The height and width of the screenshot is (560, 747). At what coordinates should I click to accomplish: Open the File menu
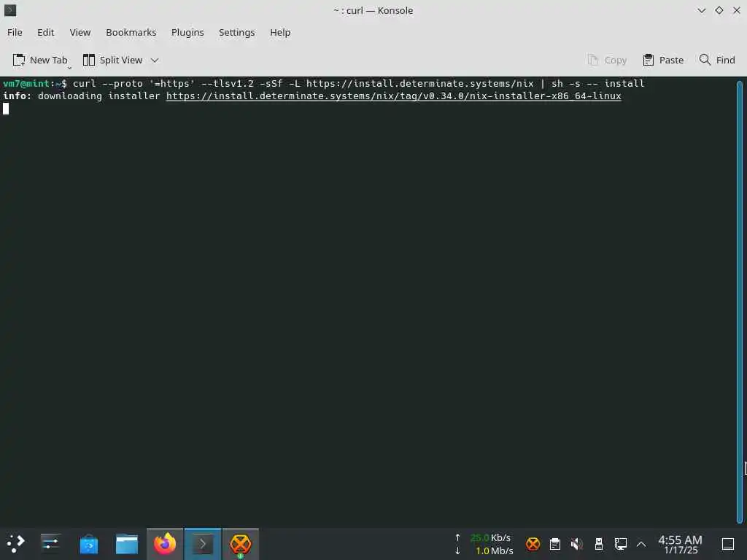(15, 32)
